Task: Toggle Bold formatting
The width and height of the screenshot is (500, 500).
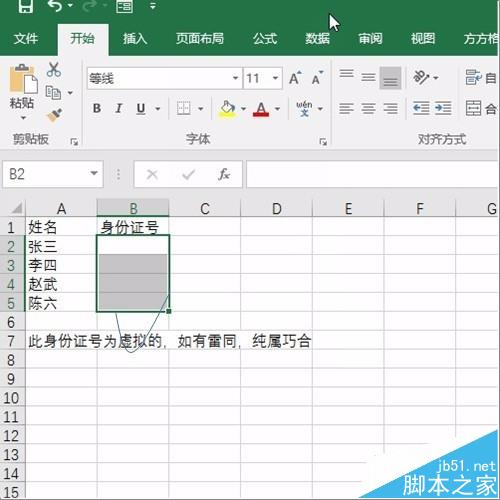Action: click(x=97, y=108)
